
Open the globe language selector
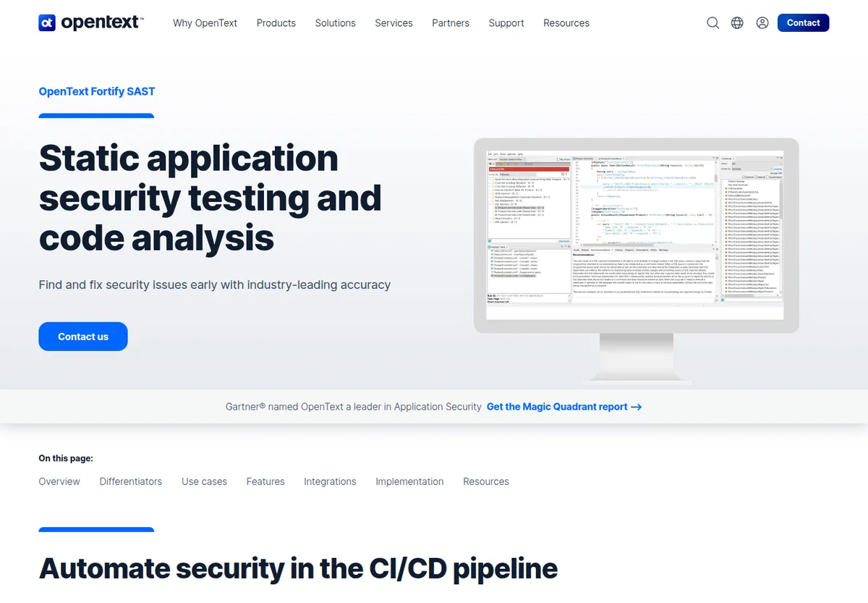pyautogui.click(x=737, y=22)
